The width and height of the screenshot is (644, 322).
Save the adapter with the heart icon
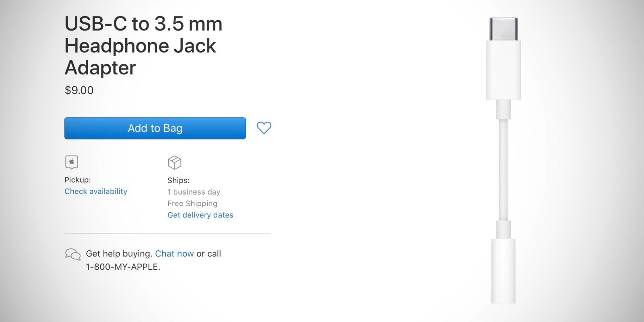coord(264,128)
